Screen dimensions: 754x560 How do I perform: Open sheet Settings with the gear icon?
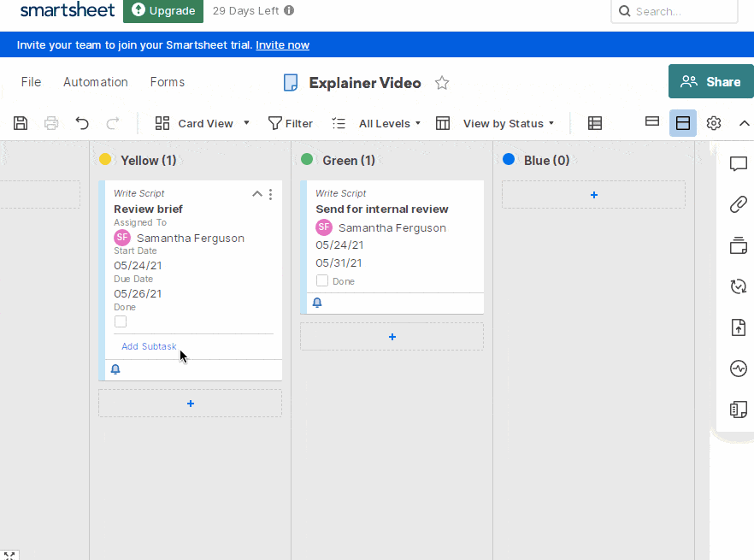tap(714, 123)
